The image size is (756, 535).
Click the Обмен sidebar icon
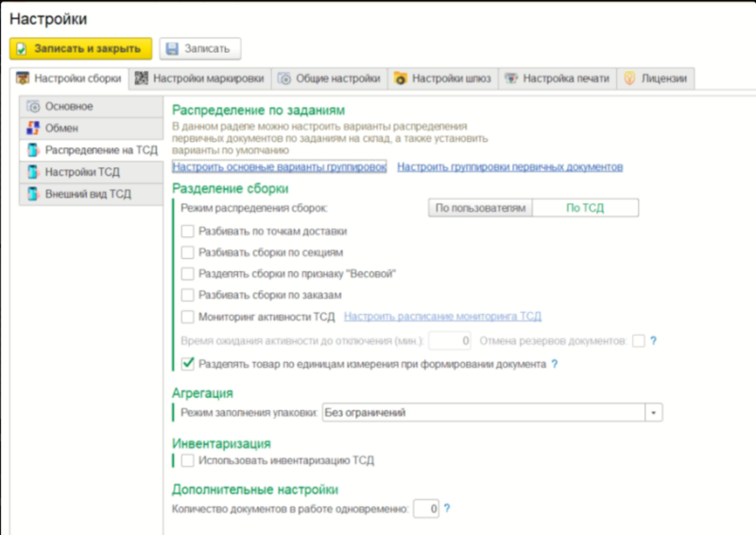(x=32, y=129)
